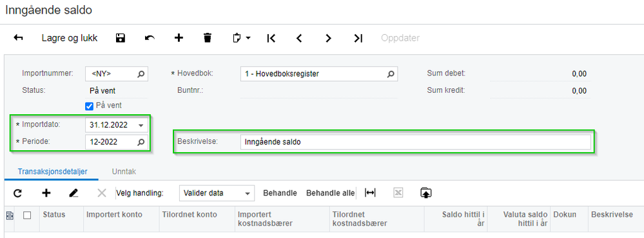The height and width of the screenshot is (238, 644).
Task: Switch to Transaksjonsdetaljer tab
Action: 53,172
